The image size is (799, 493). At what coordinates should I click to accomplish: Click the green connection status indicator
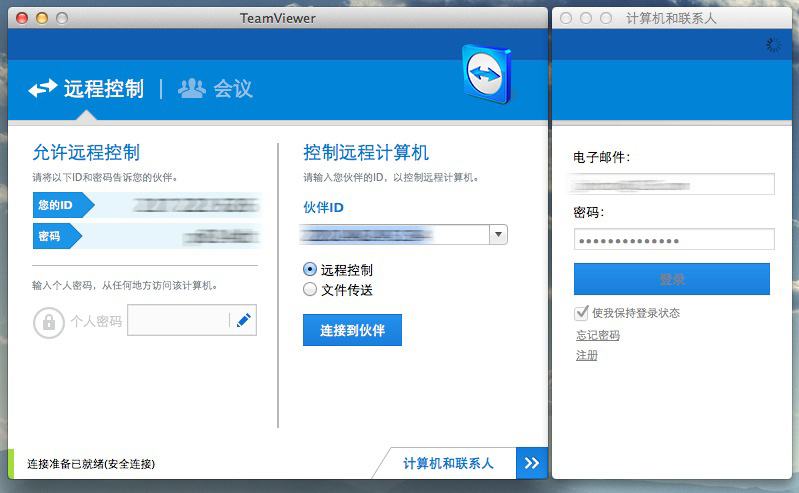click(x=11, y=463)
